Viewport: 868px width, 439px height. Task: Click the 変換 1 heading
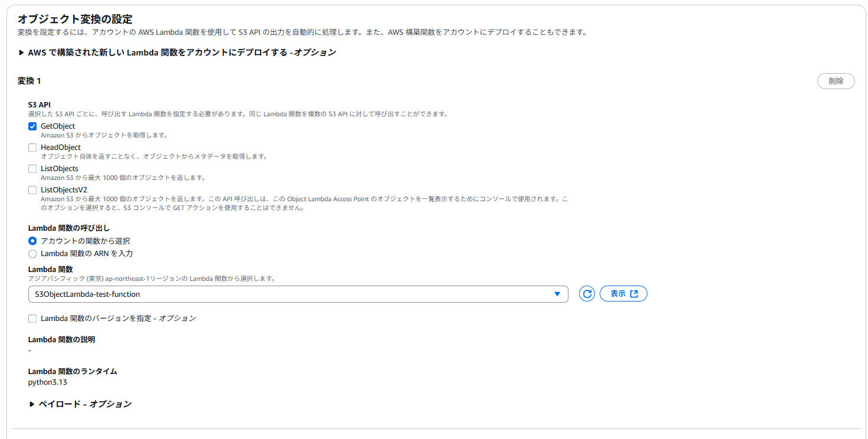(29, 81)
